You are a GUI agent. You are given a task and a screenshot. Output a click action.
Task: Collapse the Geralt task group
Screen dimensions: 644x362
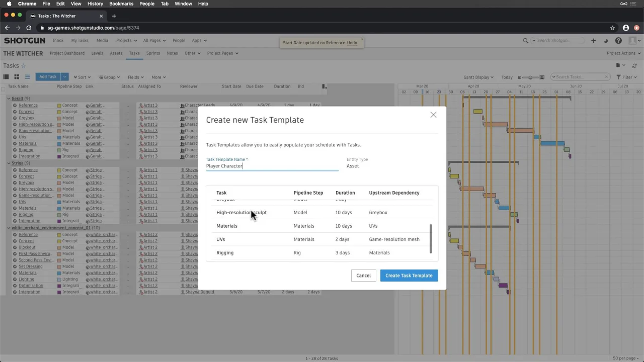point(9,99)
